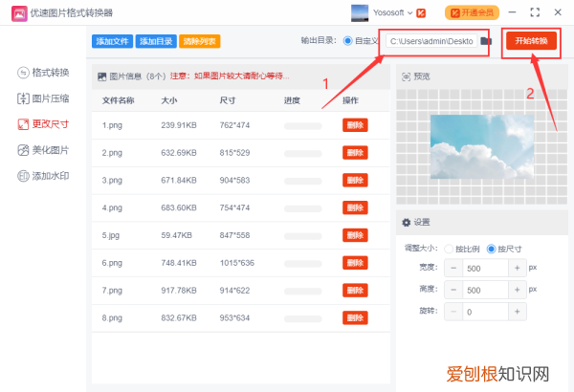574x392 pixels.
Task: Decrease the 宽度 value with minus
Action: click(x=453, y=269)
